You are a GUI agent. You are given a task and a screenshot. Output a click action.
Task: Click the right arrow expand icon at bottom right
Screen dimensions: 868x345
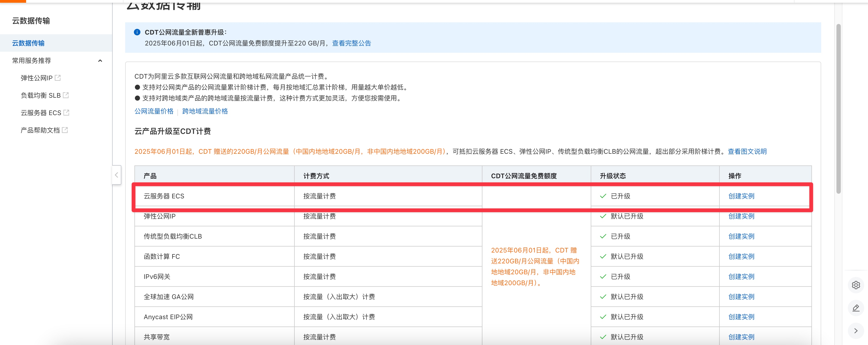pos(855,331)
